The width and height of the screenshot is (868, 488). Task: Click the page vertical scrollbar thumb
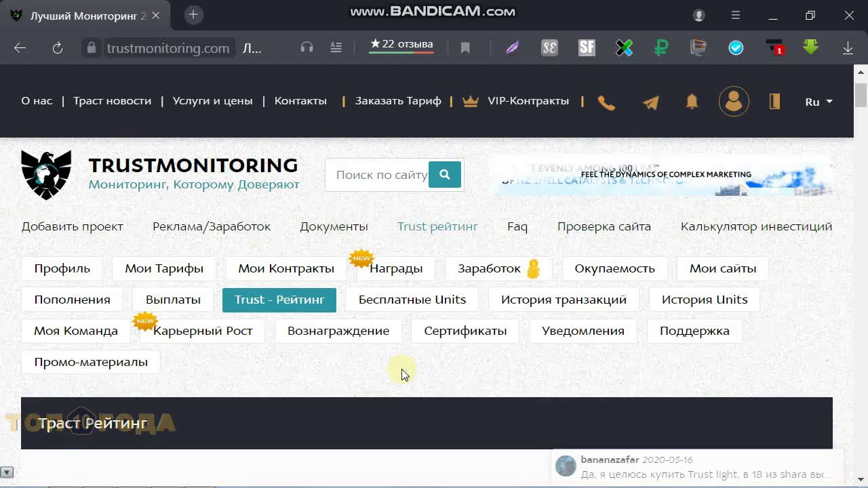(x=861, y=95)
